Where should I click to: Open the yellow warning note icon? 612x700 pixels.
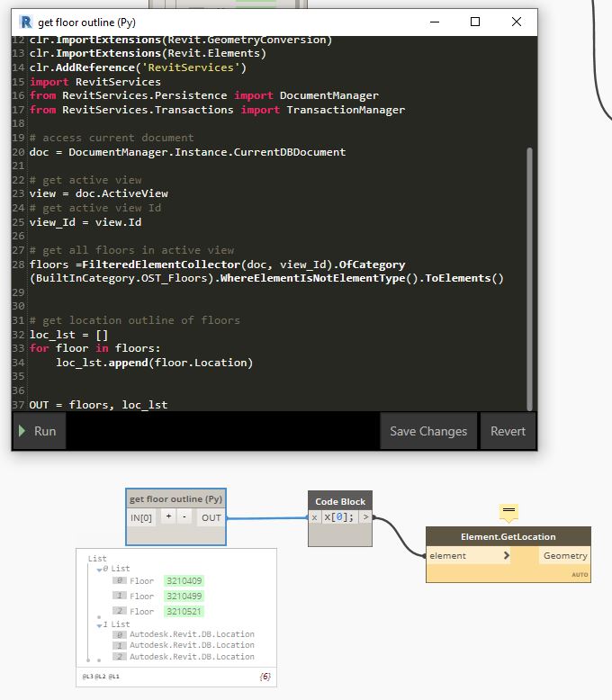508,512
